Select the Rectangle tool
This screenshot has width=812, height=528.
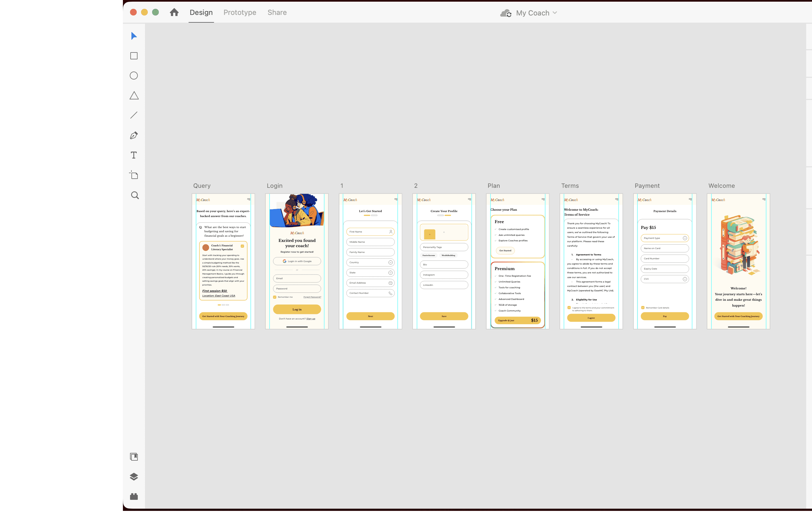point(134,56)
